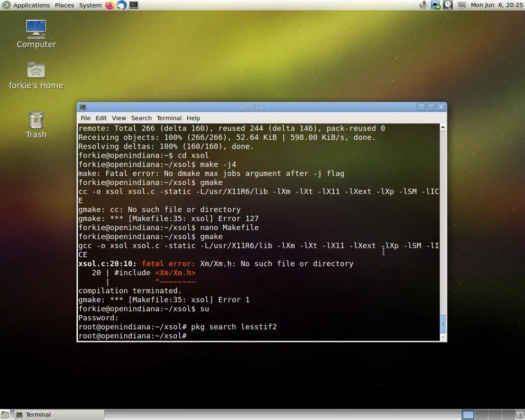Open the File menu in Terminal
This screenshot has width=525, height=420.
(86, 118)
